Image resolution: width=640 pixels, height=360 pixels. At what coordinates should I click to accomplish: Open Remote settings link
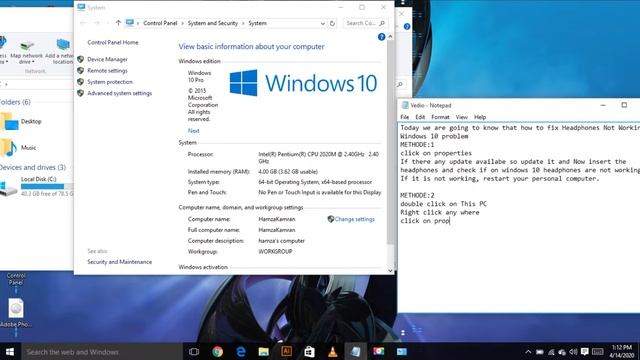click(x=107, y=71)
